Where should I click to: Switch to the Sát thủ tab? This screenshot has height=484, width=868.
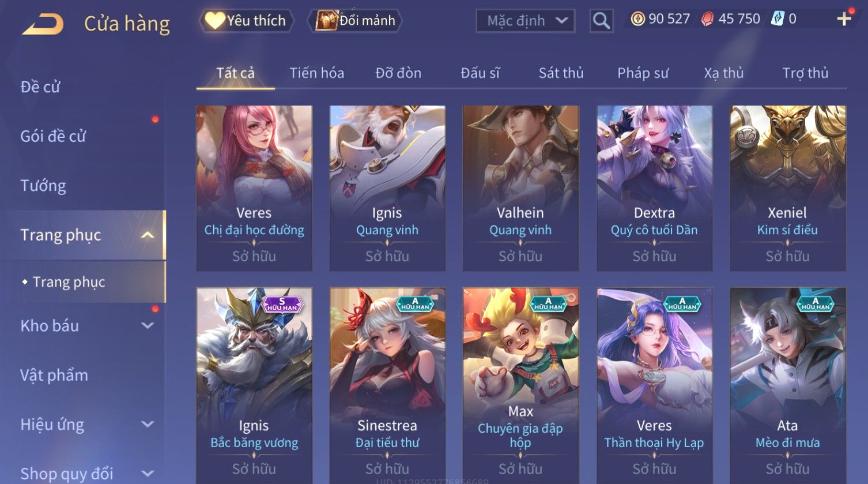click(561, 73)
